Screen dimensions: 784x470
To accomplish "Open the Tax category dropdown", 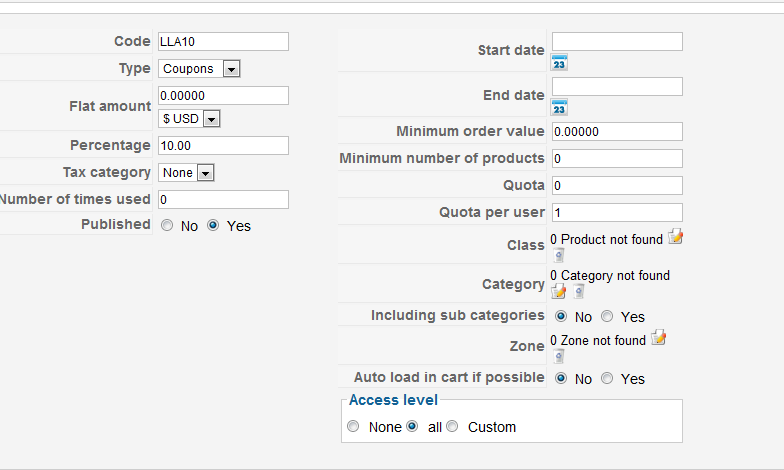I will 187,173.
